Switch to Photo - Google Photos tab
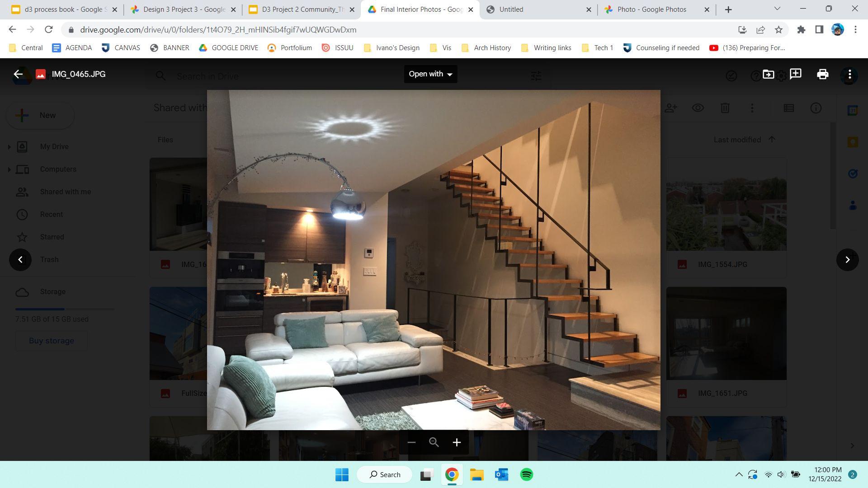868x488 pixels. 651,9
